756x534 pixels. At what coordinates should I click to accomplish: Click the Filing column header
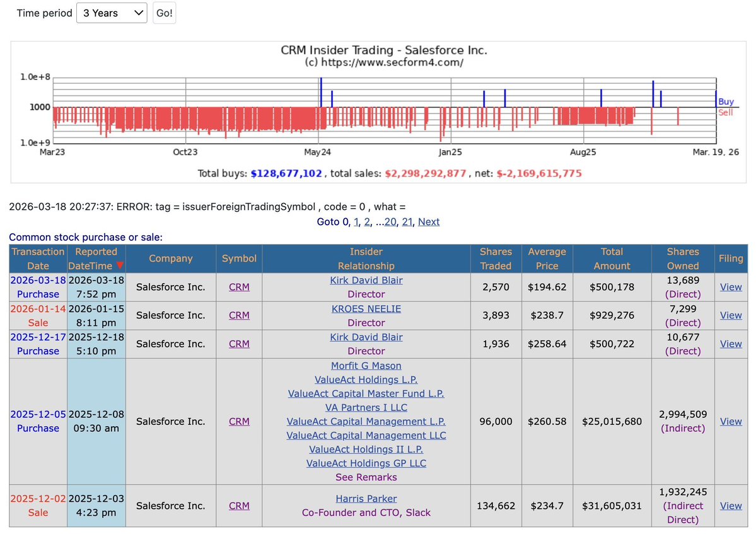731,259
